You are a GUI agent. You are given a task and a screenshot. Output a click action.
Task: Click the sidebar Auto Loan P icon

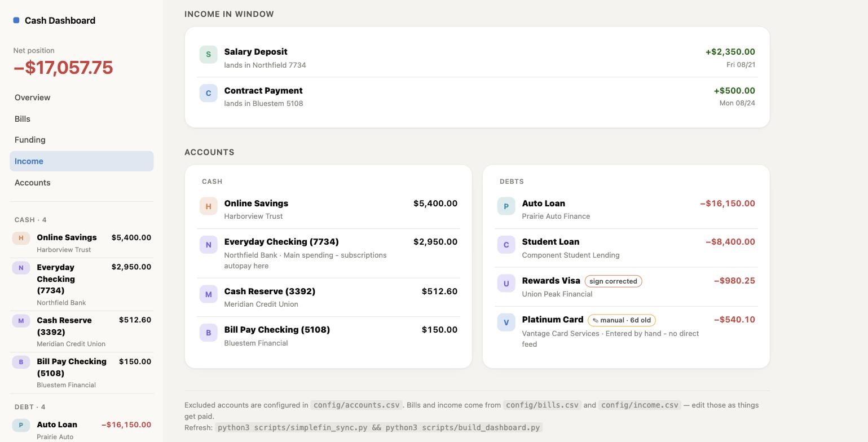[x=21, y=425]
